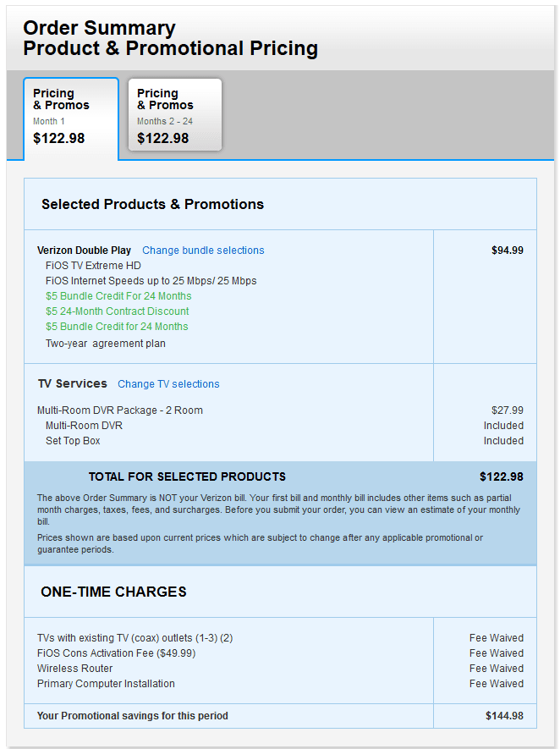Click Total For Selected Products row
The image size is (560, 749).
click(x=187, y=476)
